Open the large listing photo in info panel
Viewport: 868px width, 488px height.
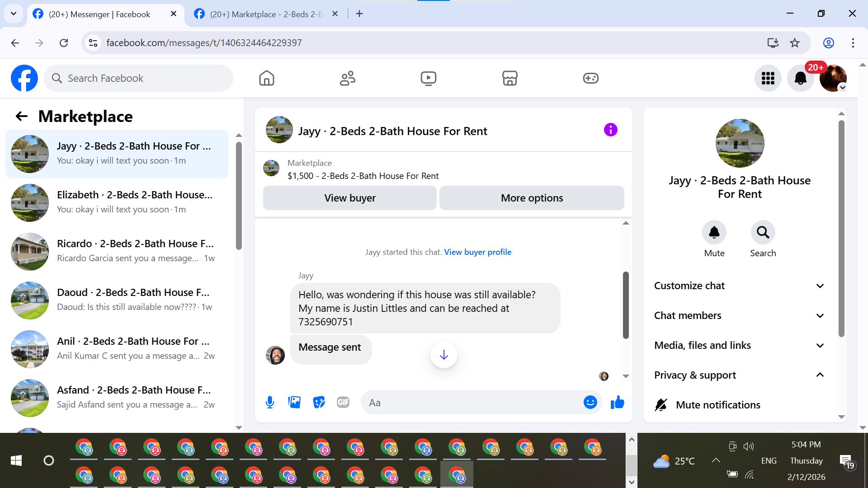point(740,143)
